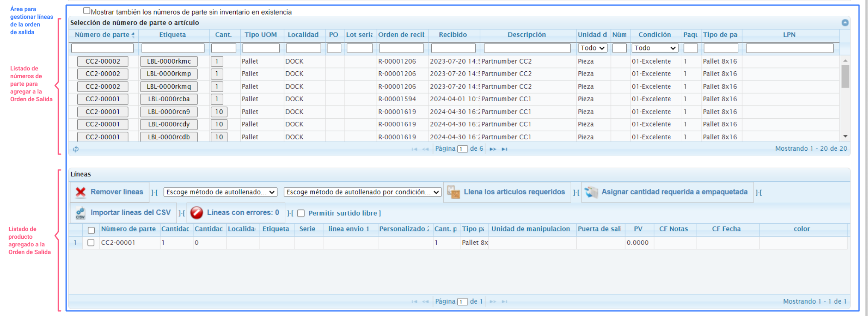
Task: Click Asignar cantidad requerida a empaquetada
Action: (x=667, y=192)
